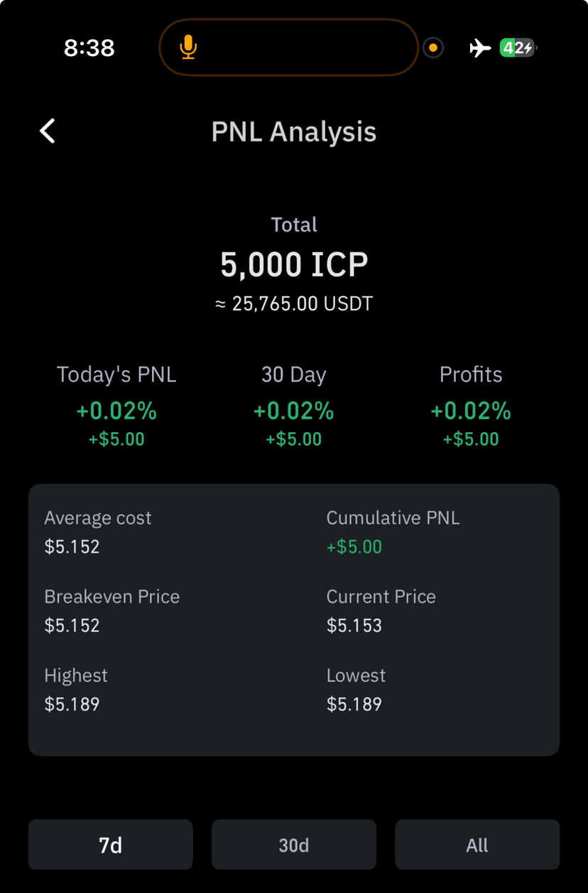
Task: Tap the Cumulative PNL +$5.00 value
Action: pos(354,547)
